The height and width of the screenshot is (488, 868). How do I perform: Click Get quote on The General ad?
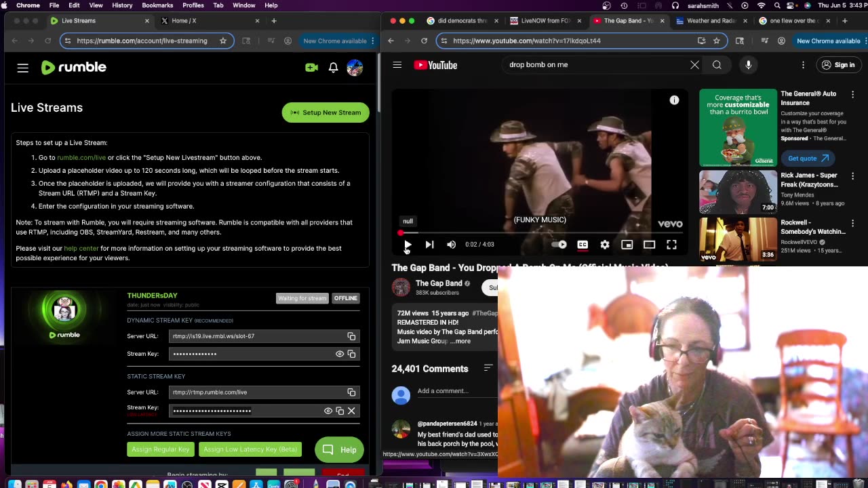pos(808,158)
